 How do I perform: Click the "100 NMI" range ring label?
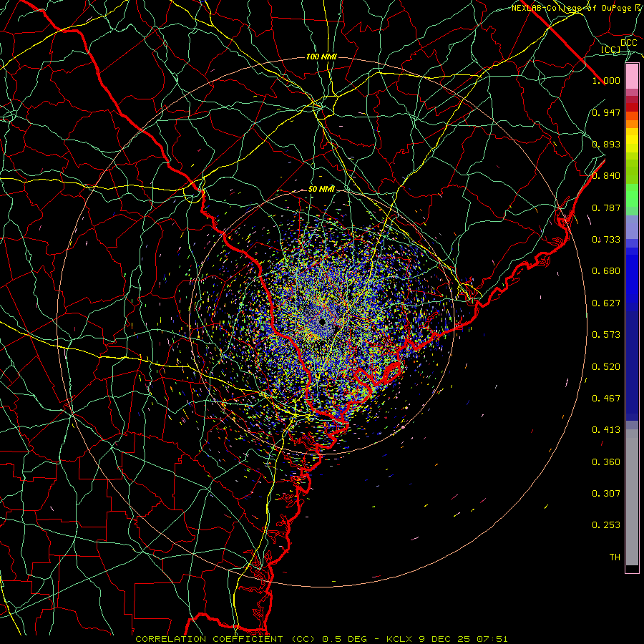[x=321, y=57]
